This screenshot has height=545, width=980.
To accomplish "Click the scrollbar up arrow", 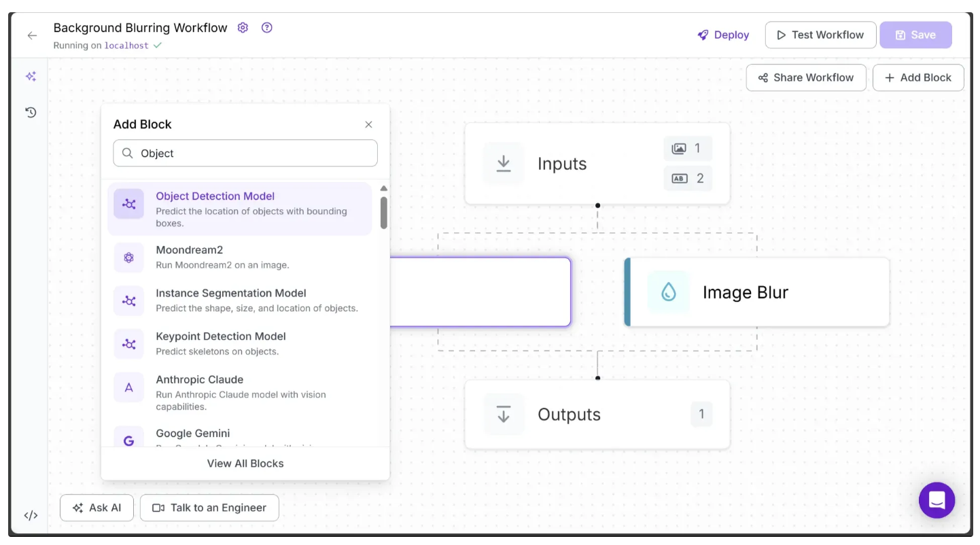I will (384, 189).
